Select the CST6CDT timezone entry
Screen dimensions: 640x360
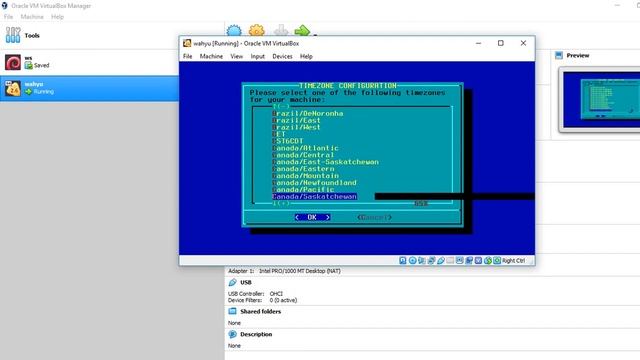coord(288,141)
